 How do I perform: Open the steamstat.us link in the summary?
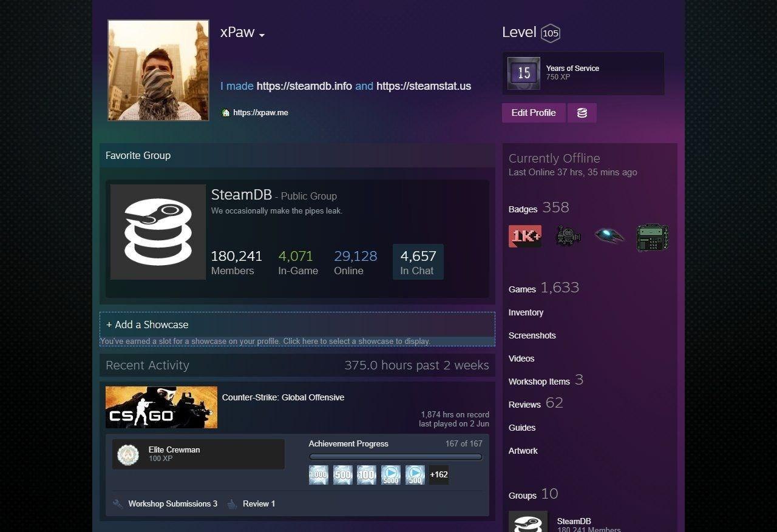click(x=424, y=86)
